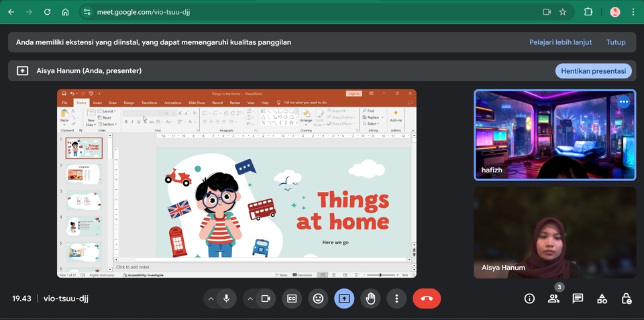The width and height of the screenshot is (644, 320).
Task: Reload the page in Chrome
Action: pyautogui.click(x=47, y=12)
